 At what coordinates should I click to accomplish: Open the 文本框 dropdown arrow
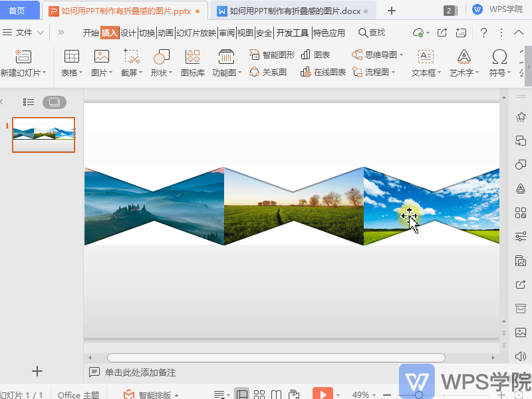click(440, 72)
